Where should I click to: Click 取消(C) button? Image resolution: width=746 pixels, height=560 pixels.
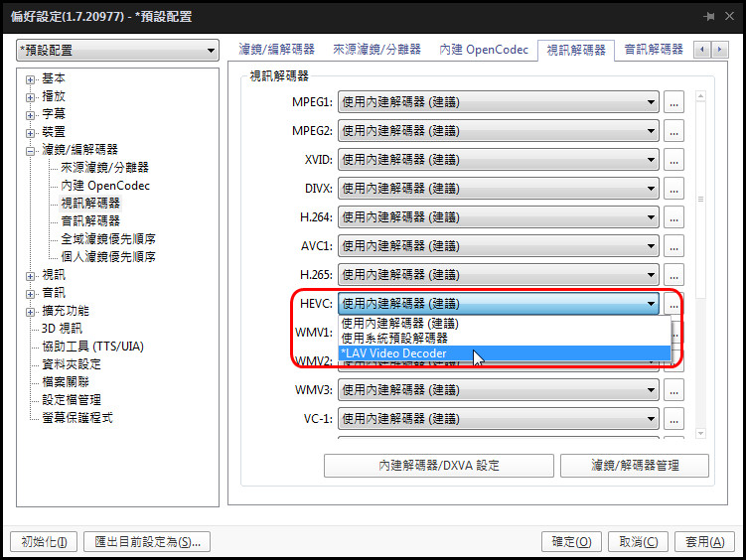click(638, 542)
